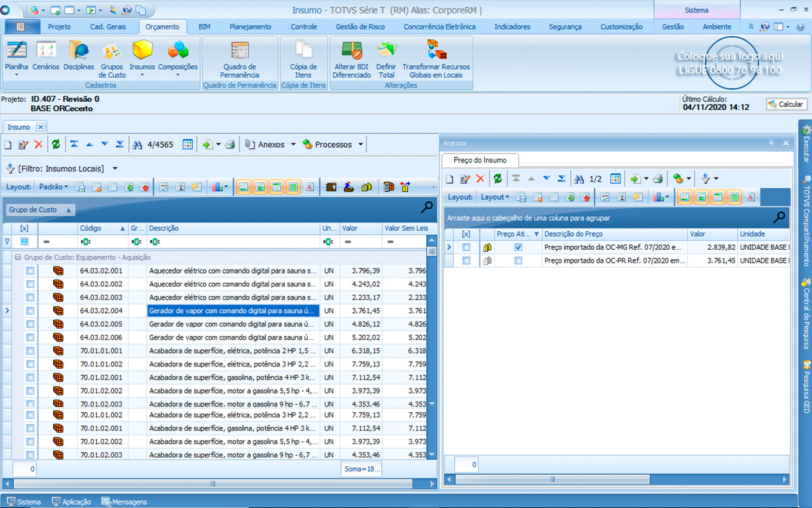The image size is (812, 508).
Task: Switch to the Planejamento ribbon tab
Action: pyautogui.click(x=250, y=27)
